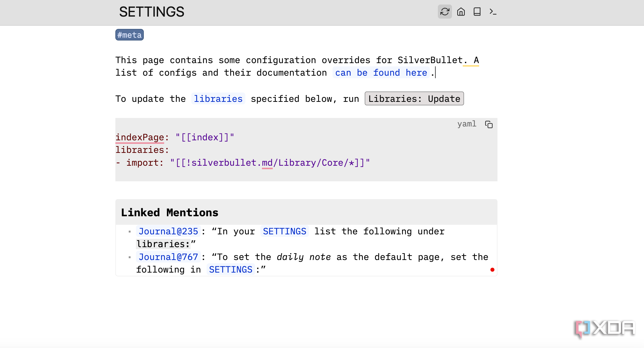
Task: Click the indexPage key in the yaml block
Action: pyautogui.click(x=140, y=137)
